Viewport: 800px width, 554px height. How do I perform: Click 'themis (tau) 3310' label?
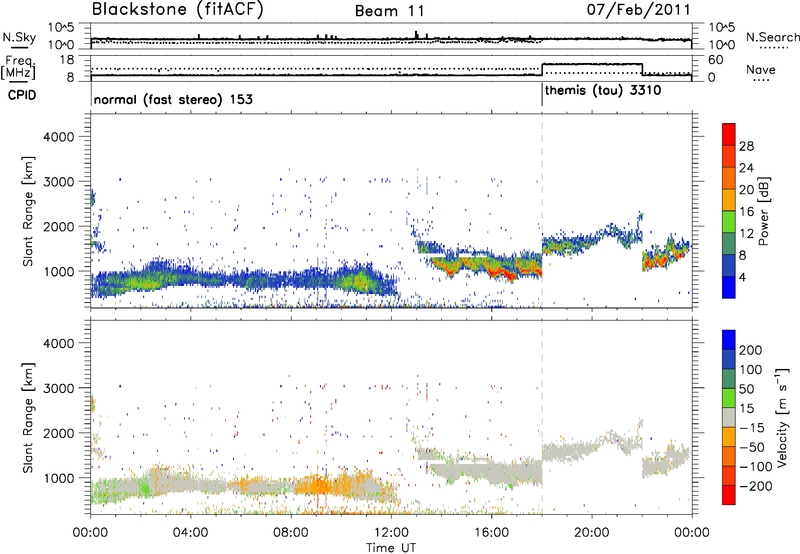603,91
